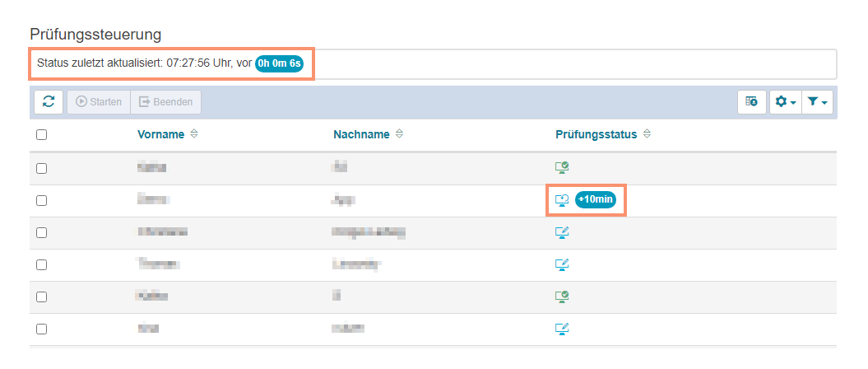Click the 0h 0m 6s elapsed time badge
868x369 pixels.
279,63
